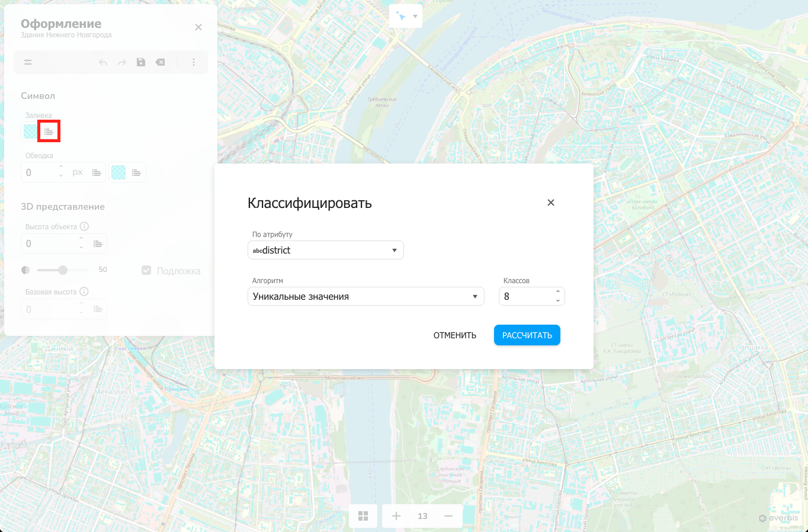Focus the Базовая высота input field

click(50, 309)
